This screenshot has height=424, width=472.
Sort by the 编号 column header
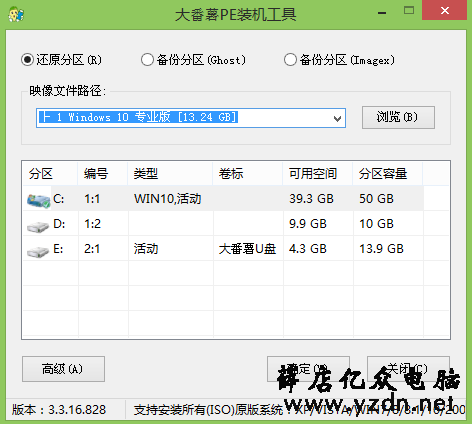pyautogui.click(x=103, y=174)
